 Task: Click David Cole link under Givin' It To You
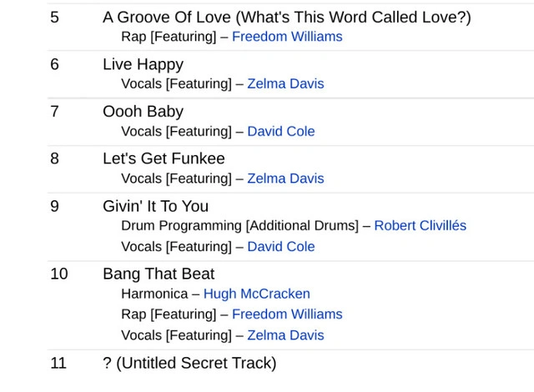click(280, 247)
